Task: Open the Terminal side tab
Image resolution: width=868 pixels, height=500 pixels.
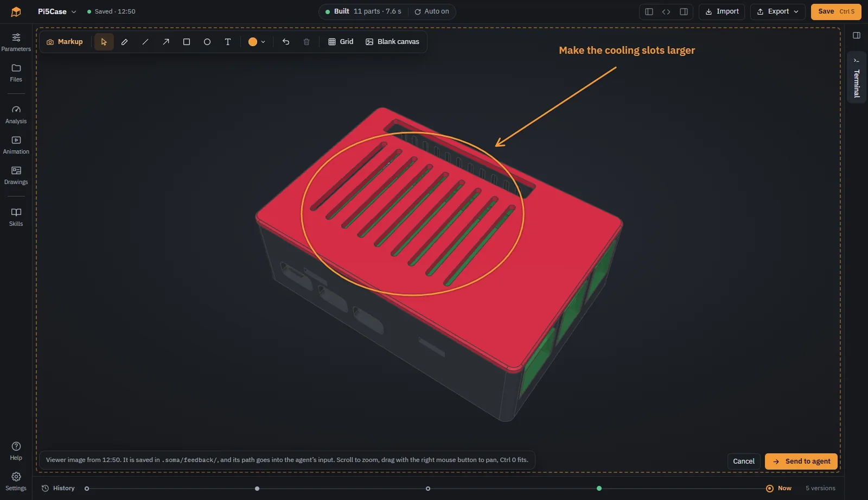Action: click(x=857, y=77)
